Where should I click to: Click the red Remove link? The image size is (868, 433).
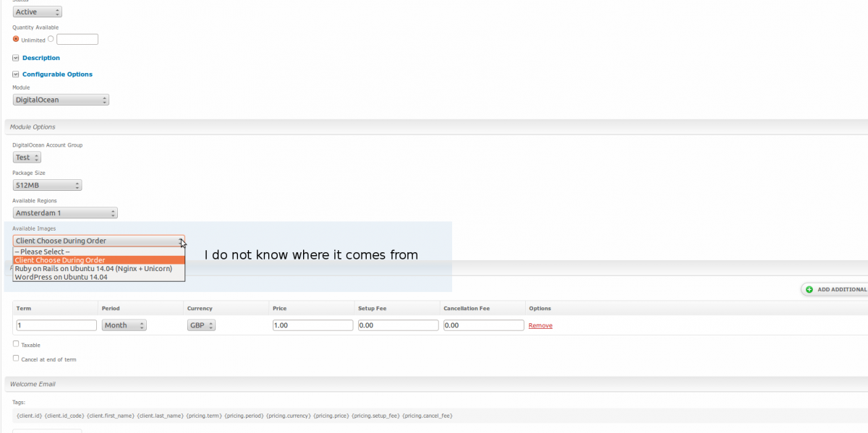(x=540, y=326)
